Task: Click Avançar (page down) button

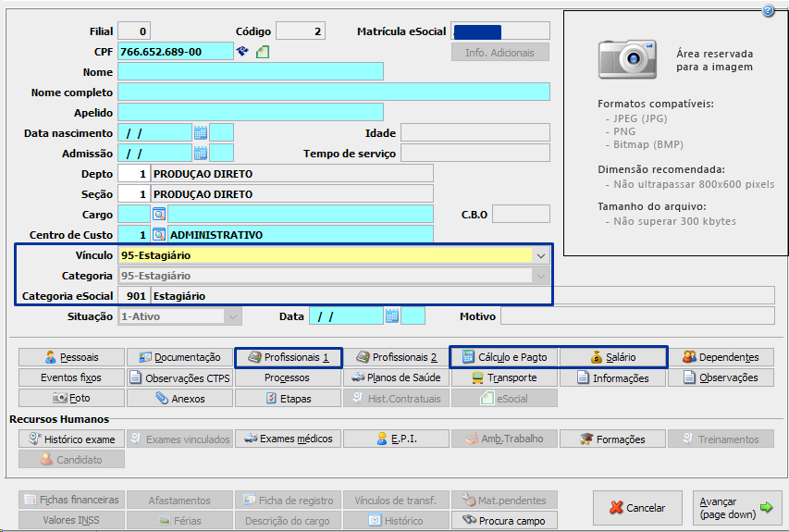Action: [737, 508]
